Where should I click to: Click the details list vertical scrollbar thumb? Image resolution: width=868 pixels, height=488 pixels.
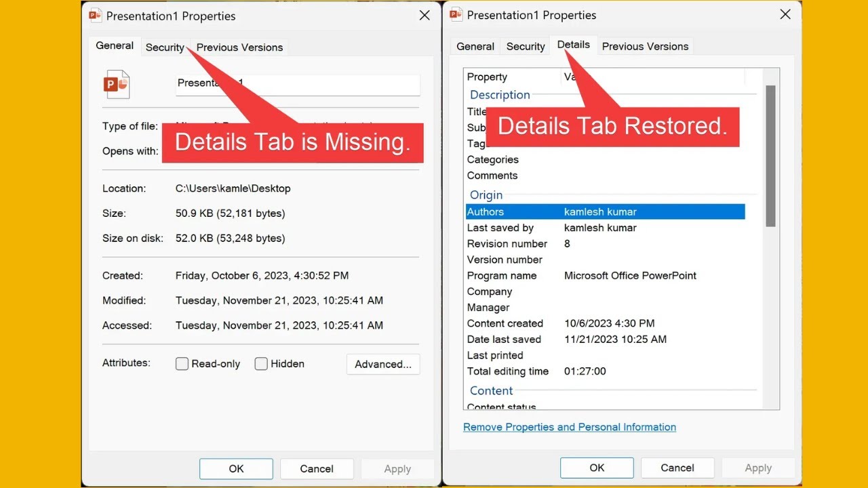pyautogui.click(x=770, y=156)
